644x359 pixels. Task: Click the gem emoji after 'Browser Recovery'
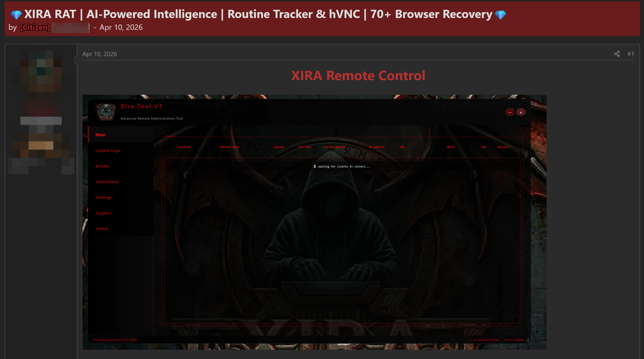(500, 15)
